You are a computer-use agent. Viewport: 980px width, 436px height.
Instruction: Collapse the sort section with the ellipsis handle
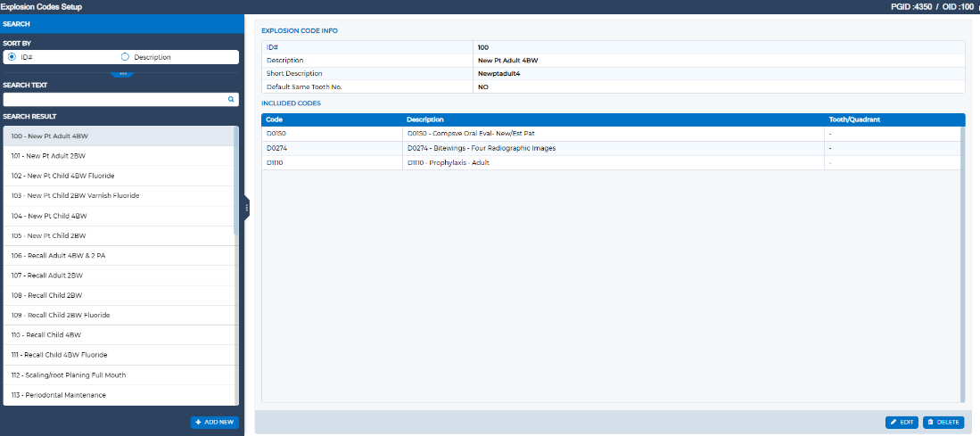click(x=122, y=74)
